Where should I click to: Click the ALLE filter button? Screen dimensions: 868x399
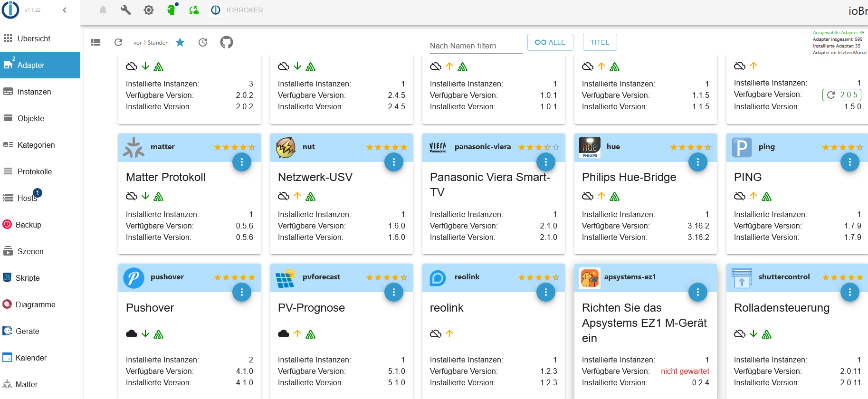coord(550,42)
